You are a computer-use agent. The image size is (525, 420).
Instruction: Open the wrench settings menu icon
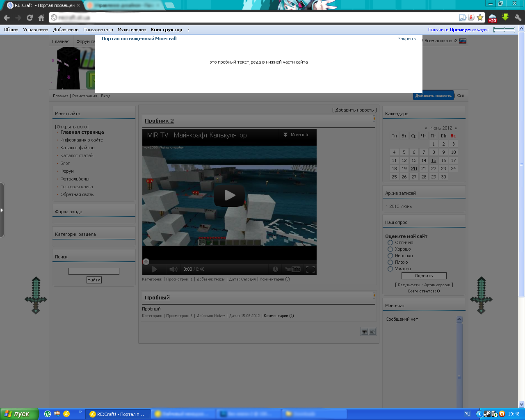pyautogui.click(x=518, y=18)
